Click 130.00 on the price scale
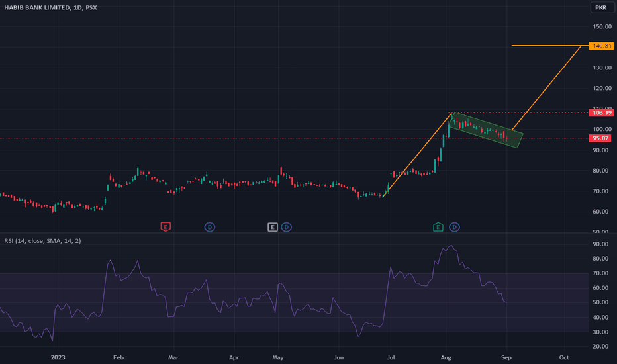Viewport: 617px width, 364px height. (x=602, y=68)
